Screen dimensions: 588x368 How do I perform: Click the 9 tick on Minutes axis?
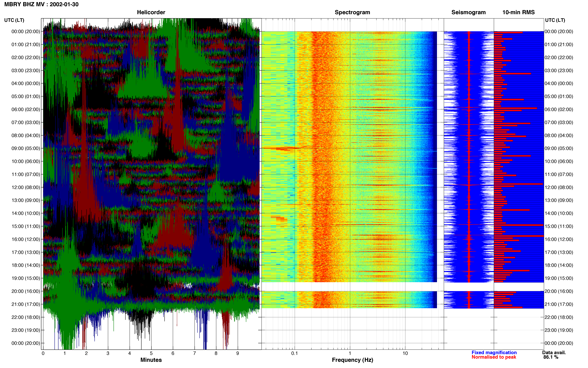(x=238, y=353)
